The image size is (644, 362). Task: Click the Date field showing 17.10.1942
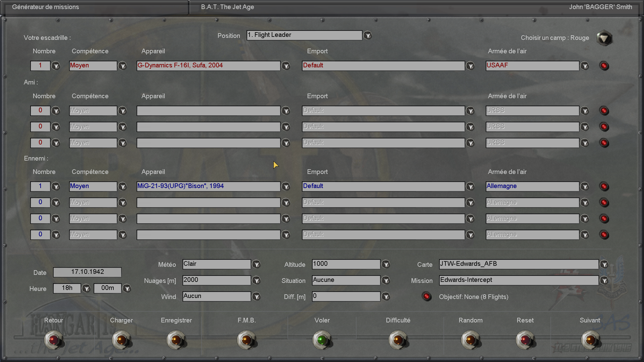87,272
